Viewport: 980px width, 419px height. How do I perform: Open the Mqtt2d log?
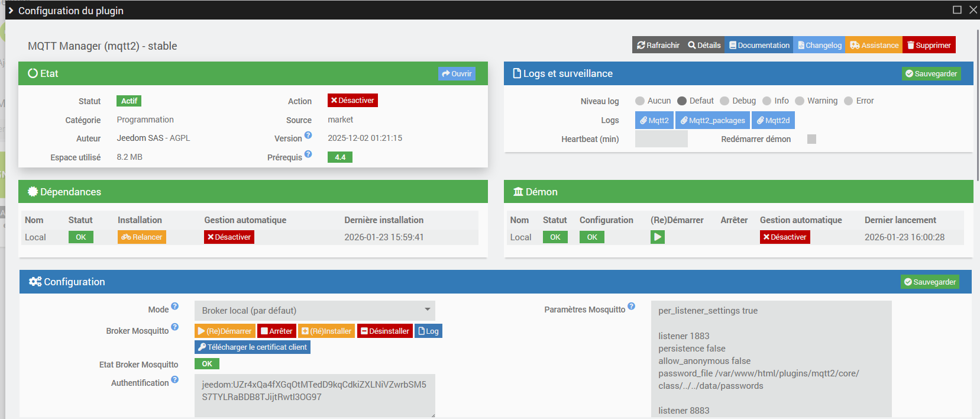(x=773, y=120)
